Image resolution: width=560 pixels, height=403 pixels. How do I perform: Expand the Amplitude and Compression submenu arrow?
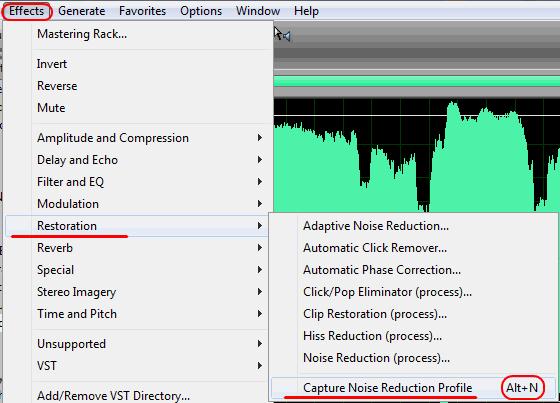[260, 138]
